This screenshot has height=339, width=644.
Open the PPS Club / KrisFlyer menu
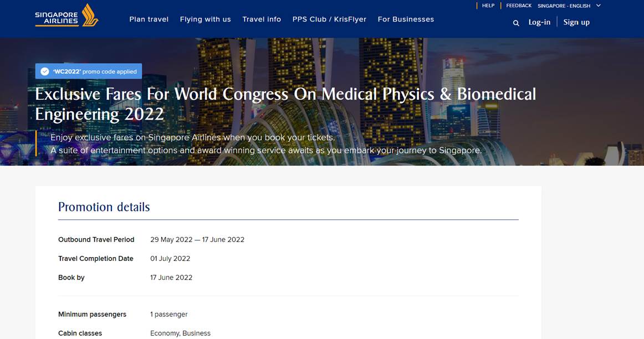point(329,19)
